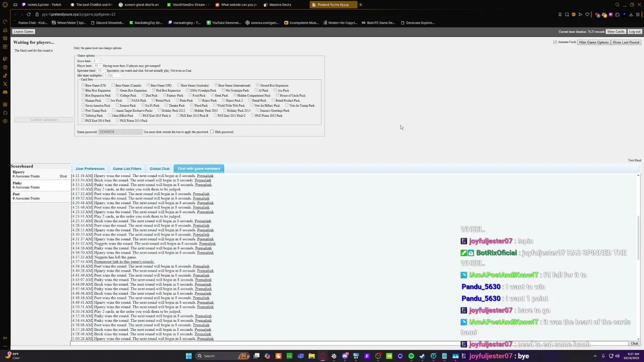Viewport: 644px width, 362px height.
Task: Click the Windows taskbar Search box
Action: (x=222, y=356)
